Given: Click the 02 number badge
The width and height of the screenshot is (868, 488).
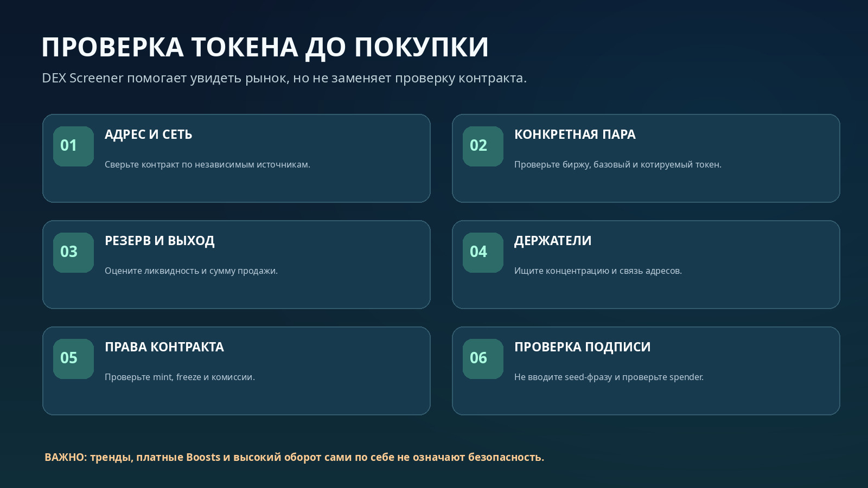Looking at the screenshot, I should pyautogui.click(x=483, y=146).
